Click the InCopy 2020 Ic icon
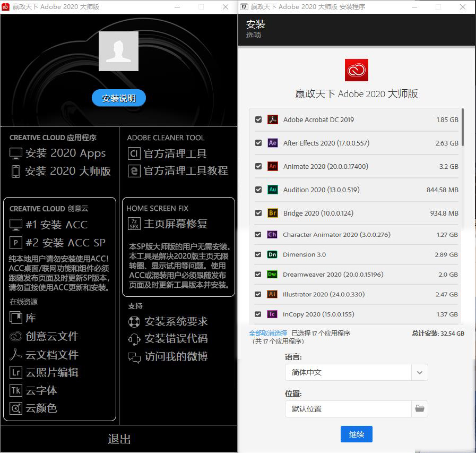 click(272, 314)
